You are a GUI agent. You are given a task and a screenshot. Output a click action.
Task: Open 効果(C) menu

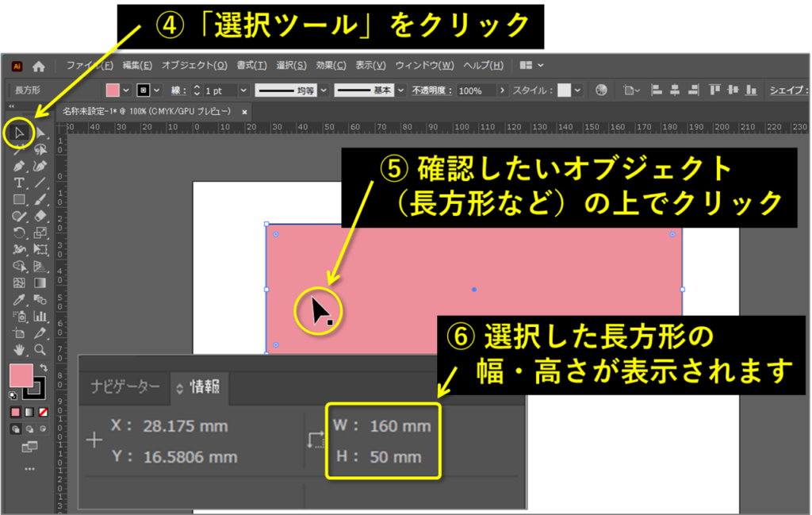[331, 65]
